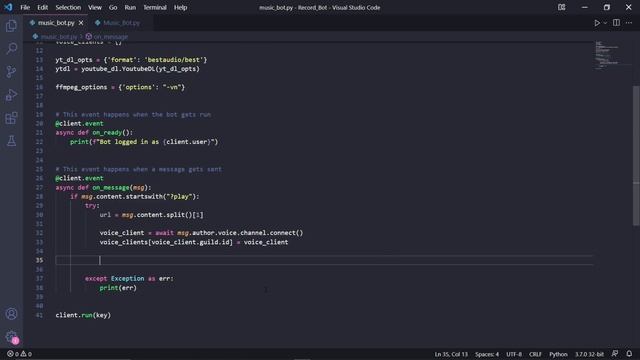The height and width of the screenshot is (360, 640).
Task: Click print(err) on line 38
Action: [118, 288]
